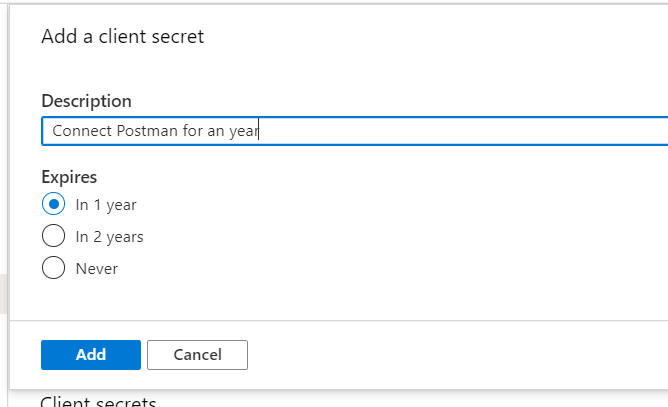The height and width of the screenshot is (407, 668).
Task: Click the word "for" in the description text
Action: pos(192,131)
